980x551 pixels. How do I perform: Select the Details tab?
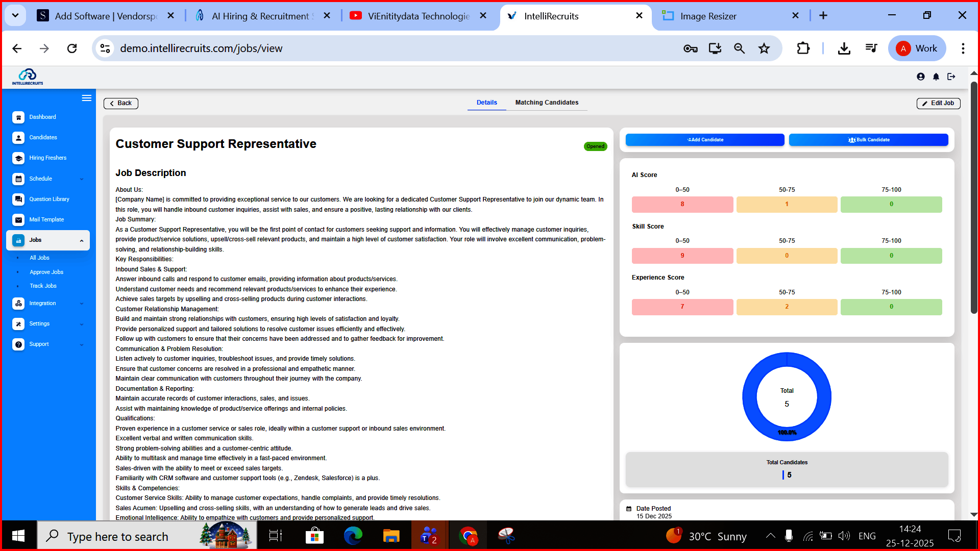click(x=486, y=103)
